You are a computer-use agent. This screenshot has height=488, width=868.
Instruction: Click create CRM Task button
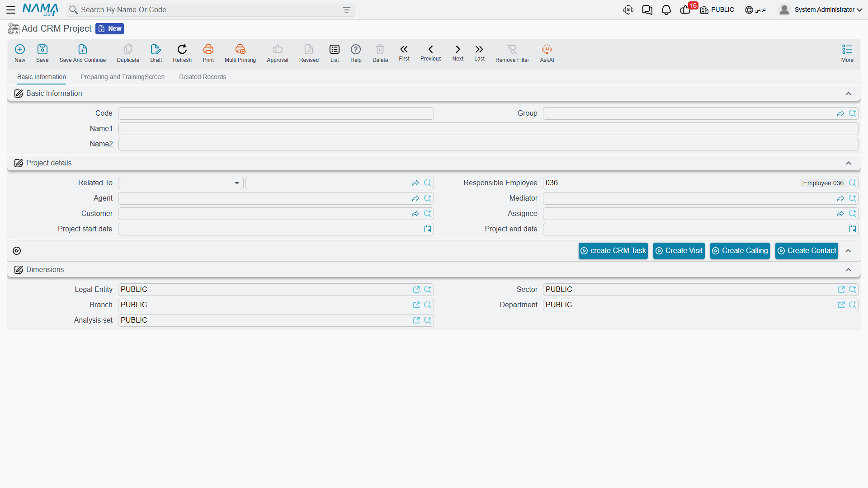click(x=613, y=251)
